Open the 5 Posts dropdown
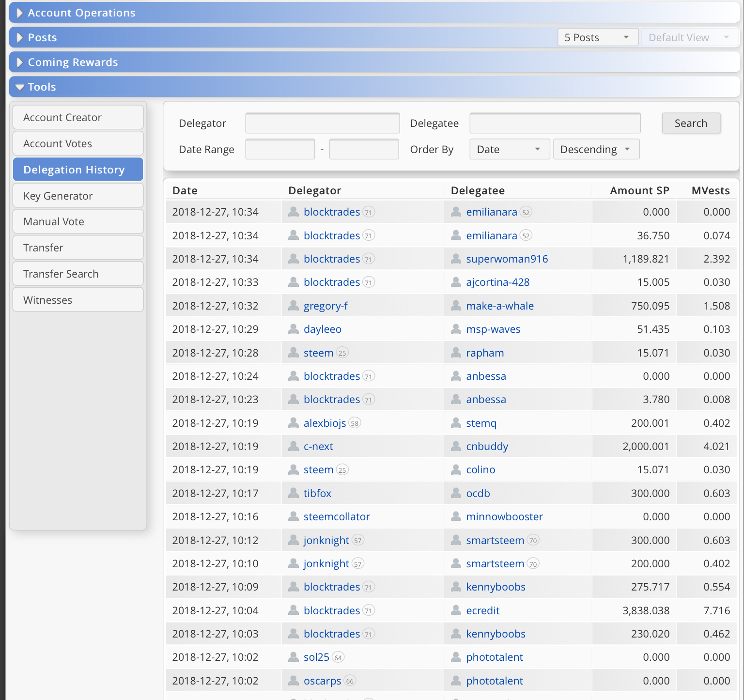 tap(598, 37)
